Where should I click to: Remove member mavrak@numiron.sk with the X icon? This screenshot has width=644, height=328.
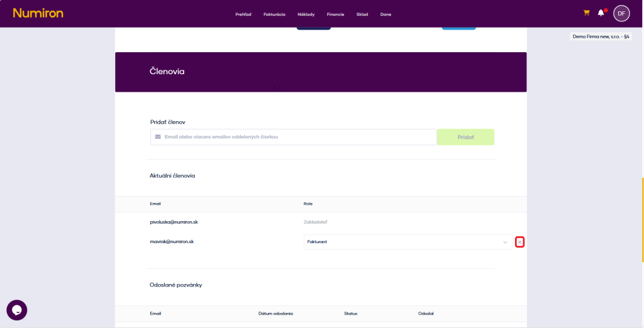519,242
